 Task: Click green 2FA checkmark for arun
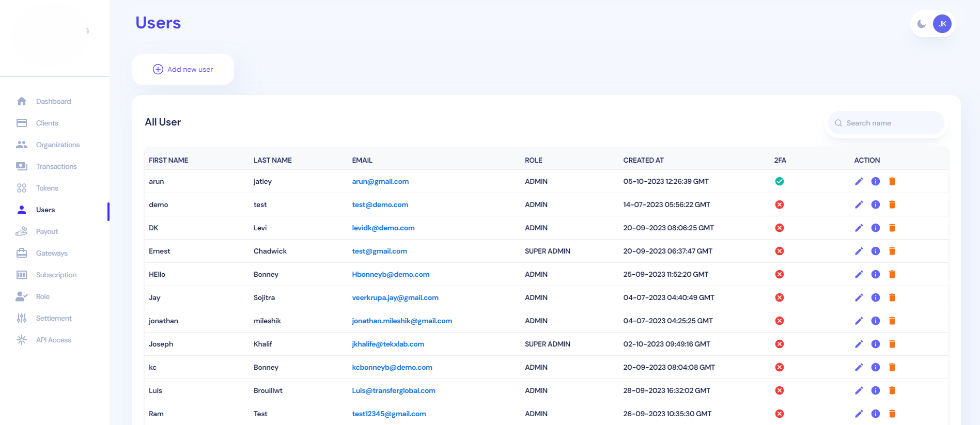[x=780, y=181]
